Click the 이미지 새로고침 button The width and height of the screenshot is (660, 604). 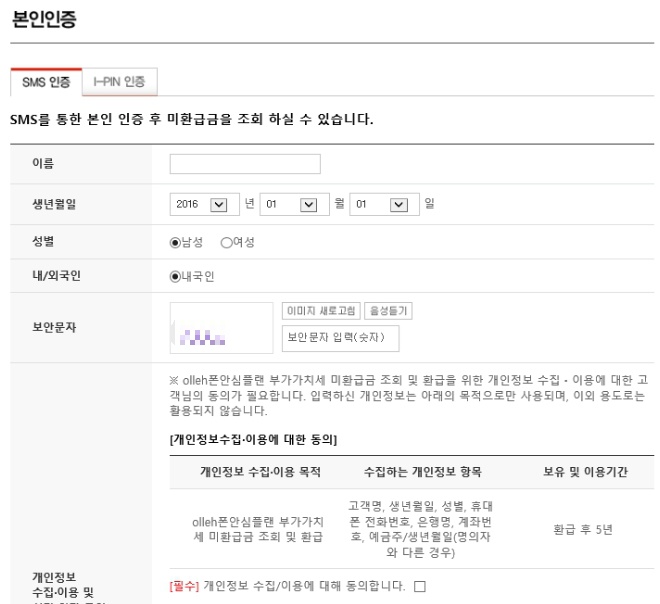[321, 311]
